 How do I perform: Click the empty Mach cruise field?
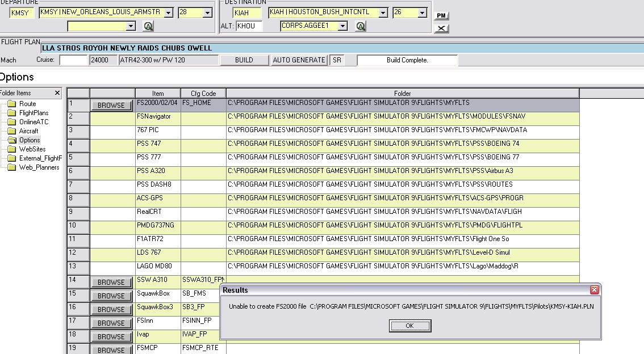73,60
